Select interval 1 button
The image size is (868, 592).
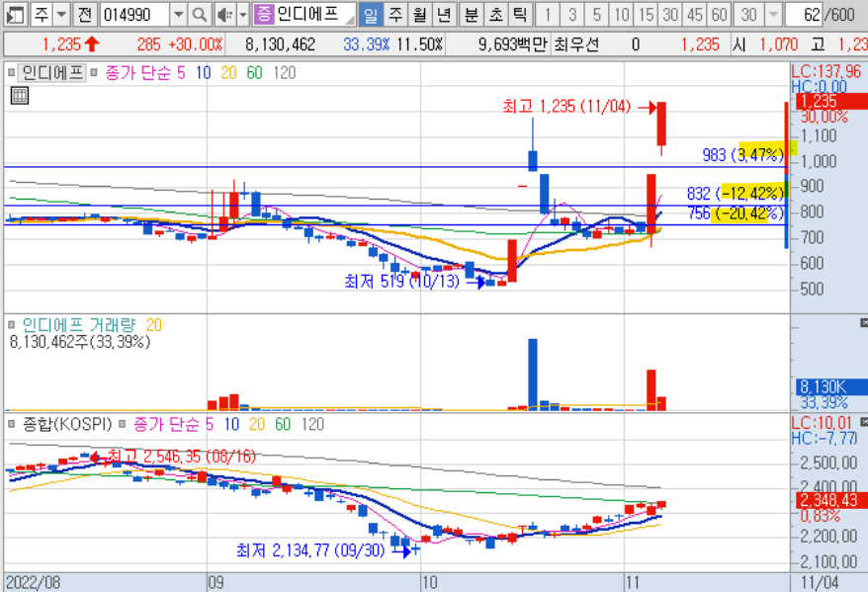coord(548,15)
